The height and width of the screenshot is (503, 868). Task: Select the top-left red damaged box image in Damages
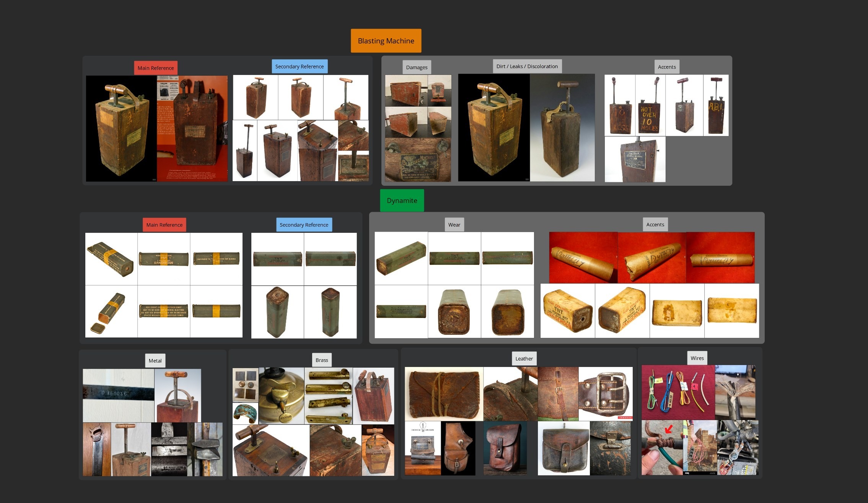coord(406,91)
